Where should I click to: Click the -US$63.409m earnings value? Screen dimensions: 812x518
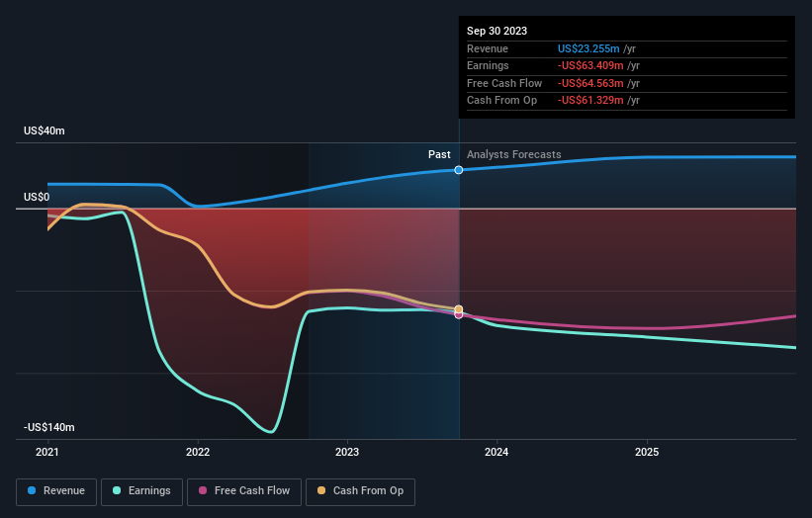tap(590, 65)
